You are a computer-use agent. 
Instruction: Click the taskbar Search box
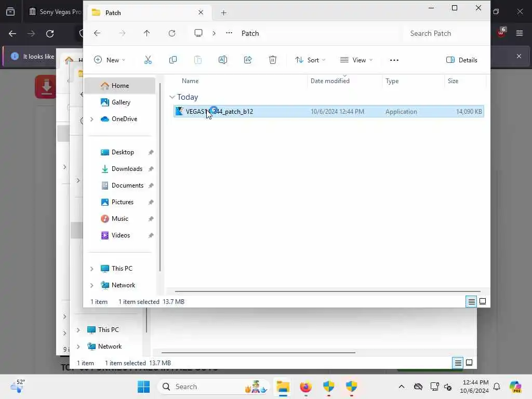[x=214, y=387]
